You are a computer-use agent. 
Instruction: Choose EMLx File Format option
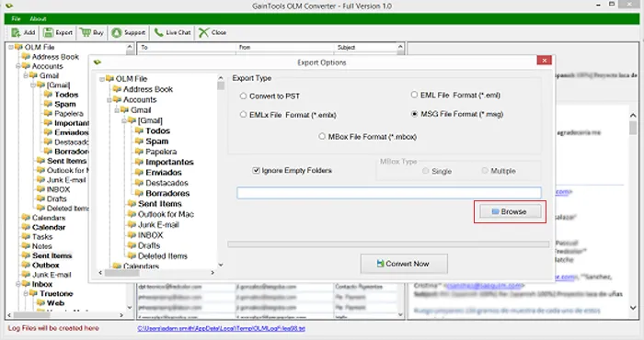coord(243,115)
